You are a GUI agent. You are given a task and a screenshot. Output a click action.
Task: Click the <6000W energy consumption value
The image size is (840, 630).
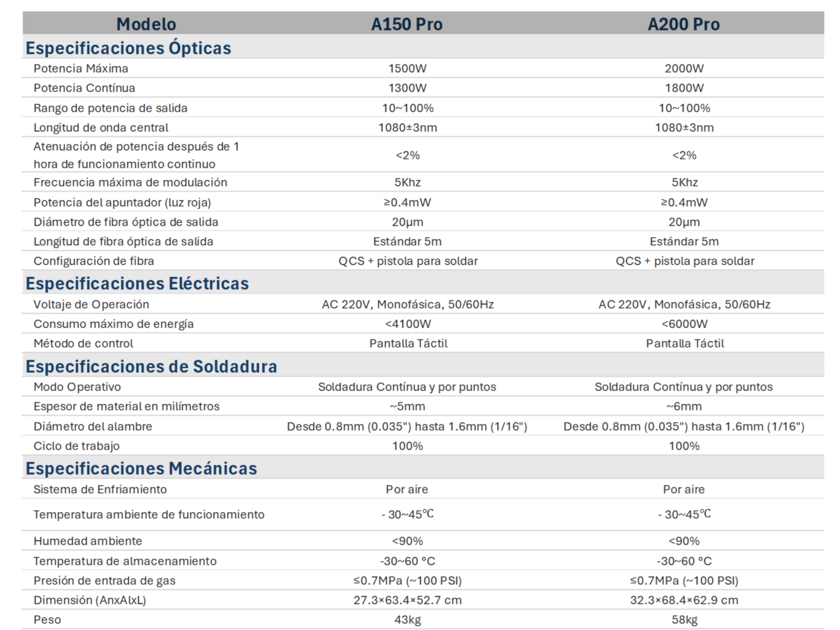point(684,324)
